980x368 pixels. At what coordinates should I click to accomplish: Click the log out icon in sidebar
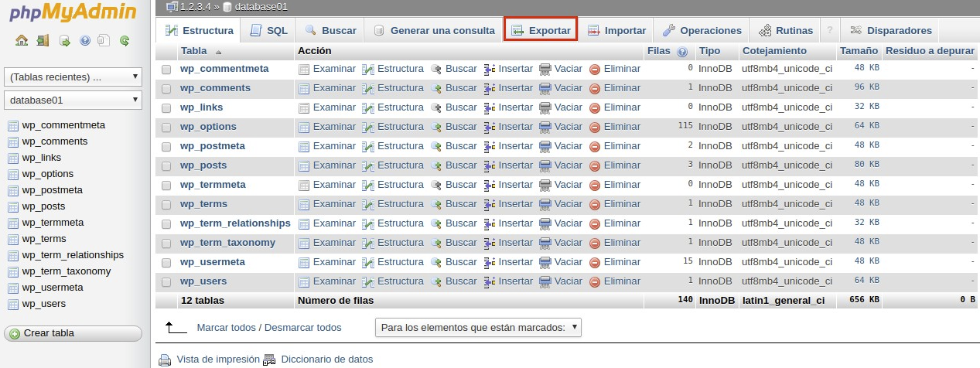click(43, 41)
